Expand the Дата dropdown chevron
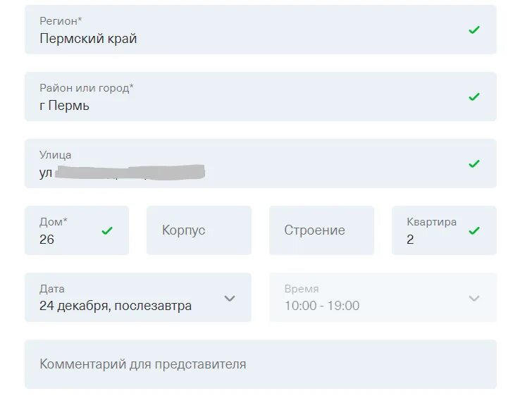 click(230, 298)
